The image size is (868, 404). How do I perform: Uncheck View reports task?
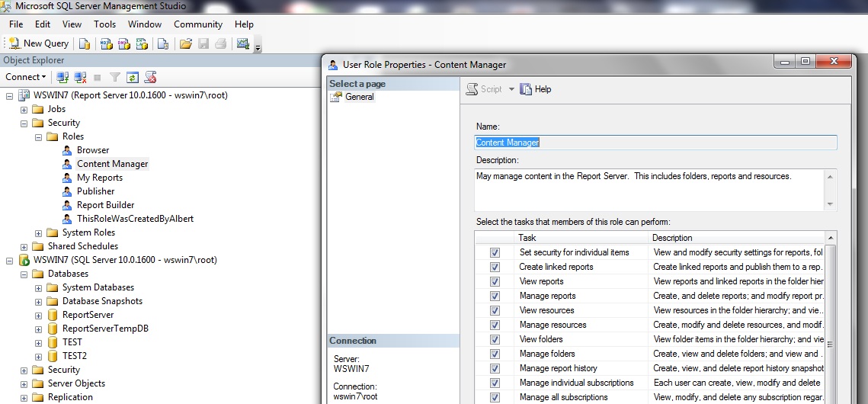click(495, 281)
